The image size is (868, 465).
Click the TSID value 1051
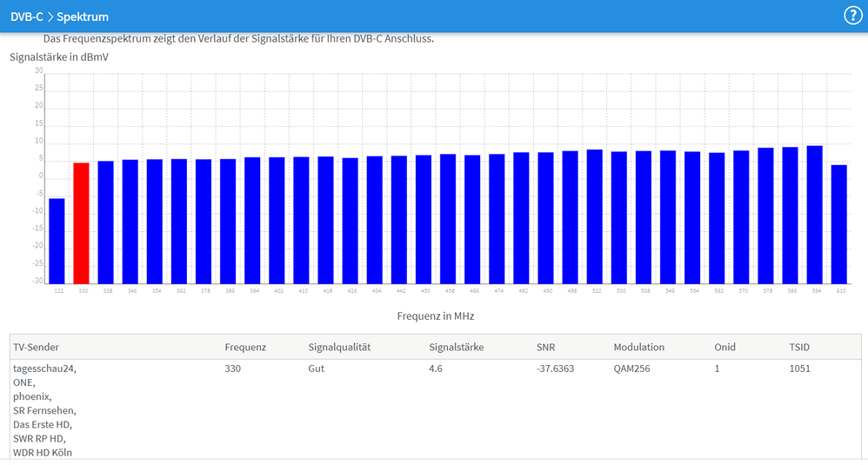point(800,369)
